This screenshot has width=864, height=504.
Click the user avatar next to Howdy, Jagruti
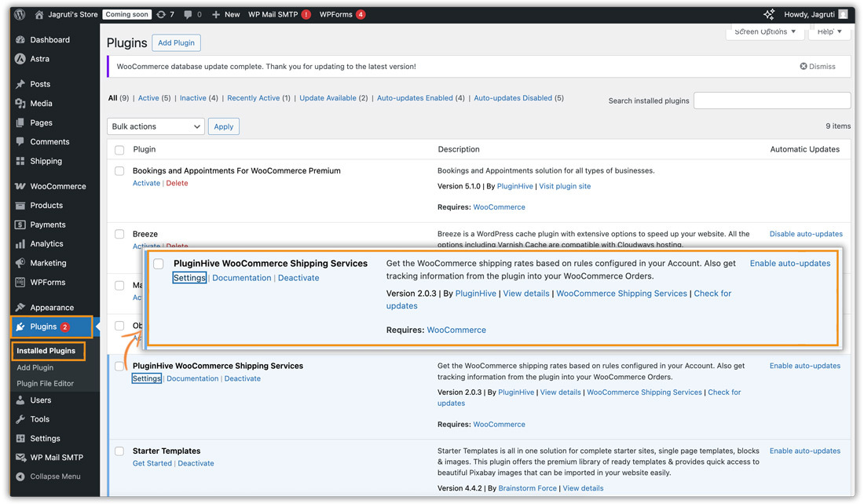coord(843,14)
